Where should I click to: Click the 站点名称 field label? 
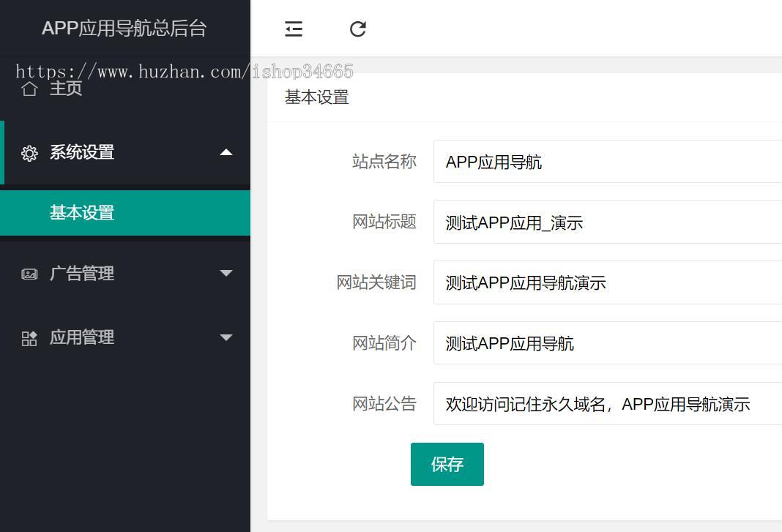click(384, 162)
